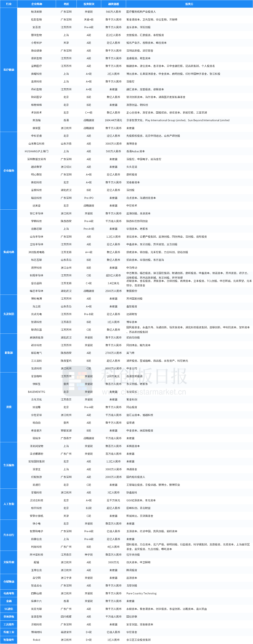The width and height of the screenshot is (253, 644).
Task: Click the 浙江绍兴 region cell
Action: click(66, 167)
